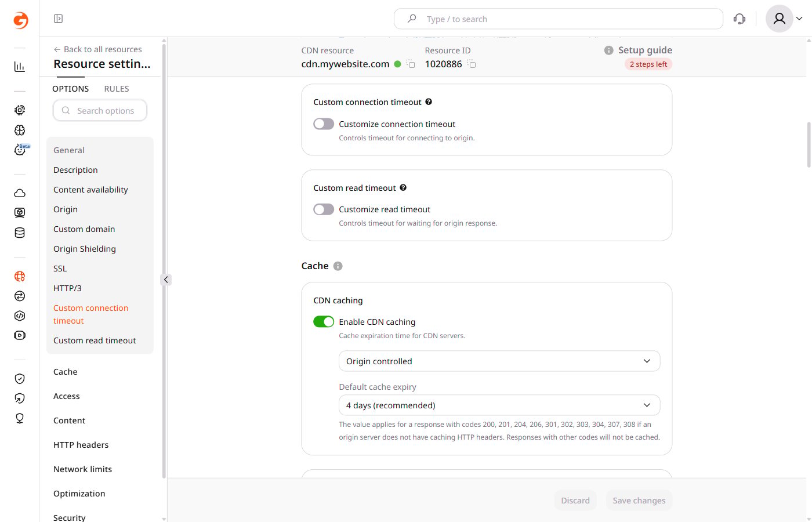Viewport: 812px width, 522px height.
Task: Toggle the sidebar panel icon in header
Action: click(x=58, y=19)
